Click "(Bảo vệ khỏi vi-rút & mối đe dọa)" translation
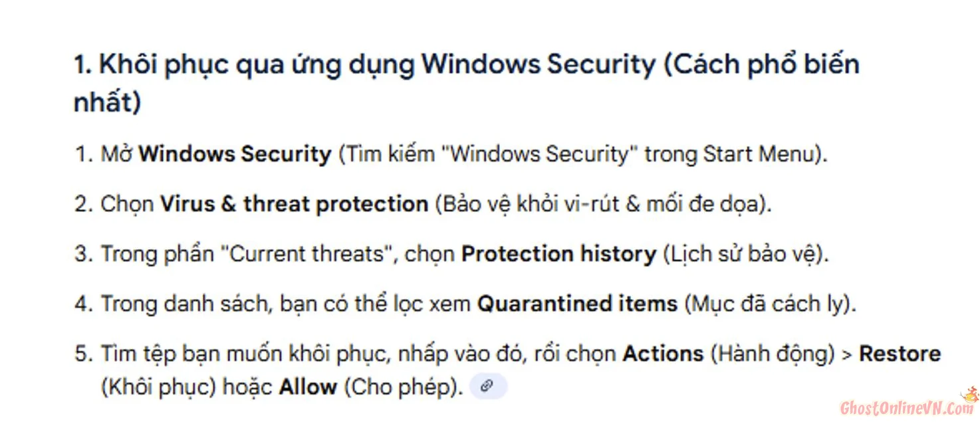Viewport: 980px width, 432px height. [x=603, y=204]
